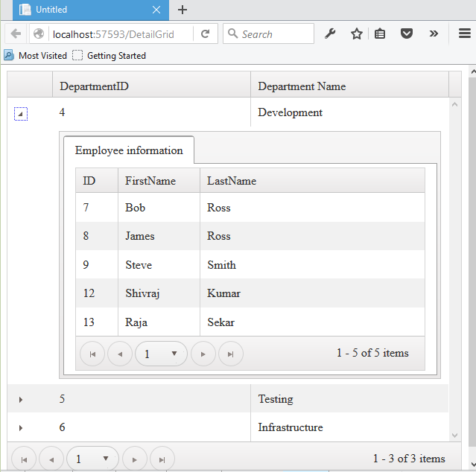Image resolution: width=476 pixels, height=472 pixels.
Task: Sort employees by the LastName header
Action: 232,181
